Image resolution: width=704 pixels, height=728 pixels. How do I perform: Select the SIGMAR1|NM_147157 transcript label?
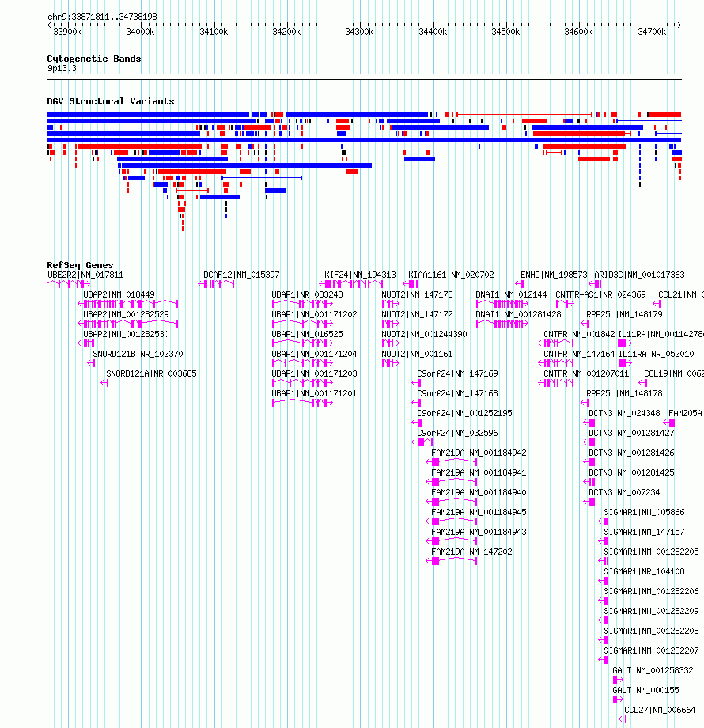pyautogui.click(x=644, y=532)
